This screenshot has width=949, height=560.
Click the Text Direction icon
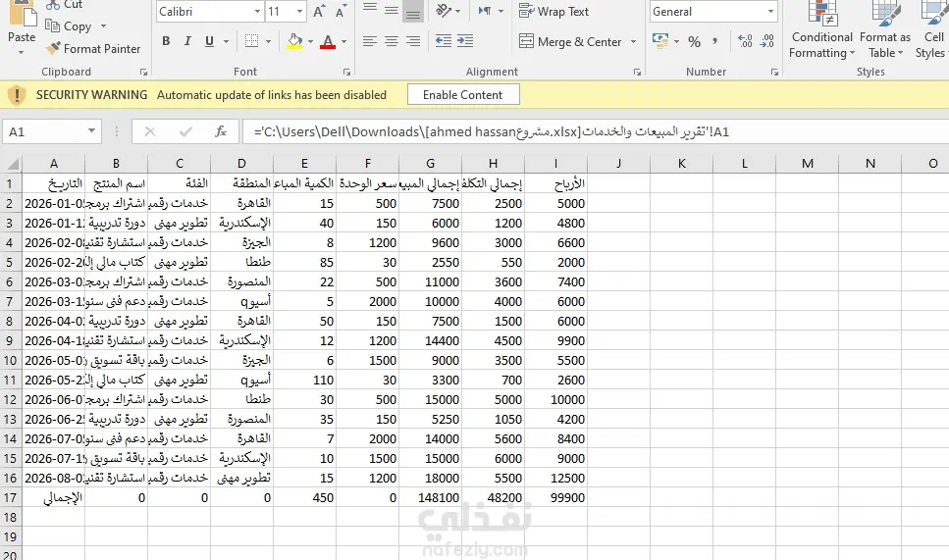click(486, 11)
